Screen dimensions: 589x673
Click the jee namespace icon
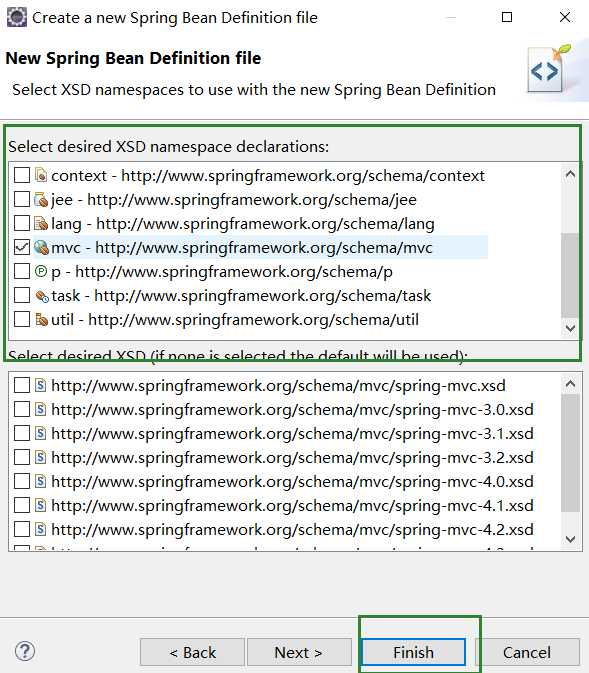[x=41, y=199]
